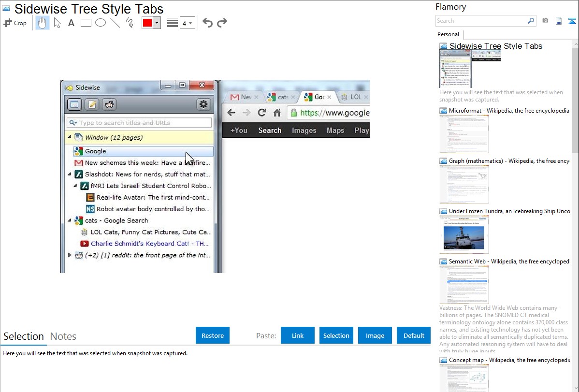Pick the ellipse shape tool
579x392 pixels.
(101, 23)
